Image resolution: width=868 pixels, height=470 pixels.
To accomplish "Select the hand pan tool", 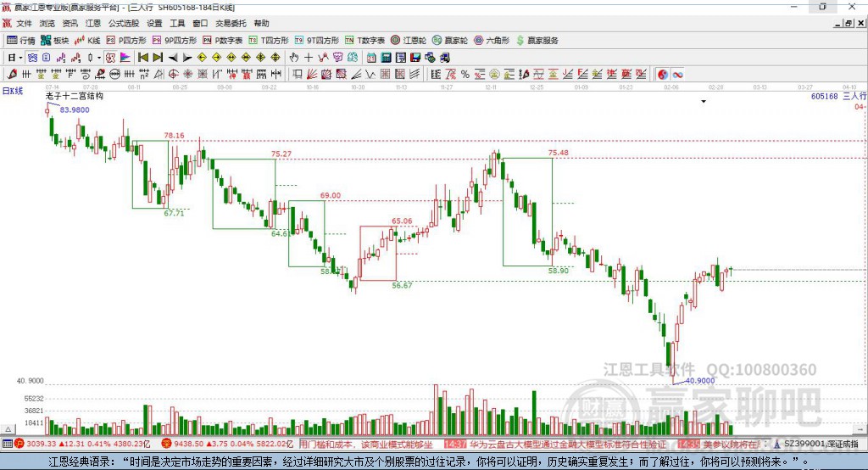I will click(x=294, y=58).
